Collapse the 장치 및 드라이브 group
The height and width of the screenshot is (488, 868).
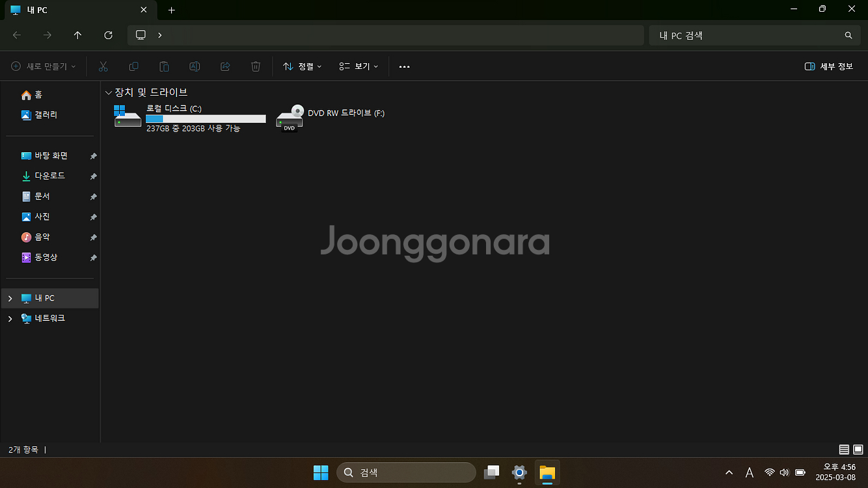click(109, 92)
